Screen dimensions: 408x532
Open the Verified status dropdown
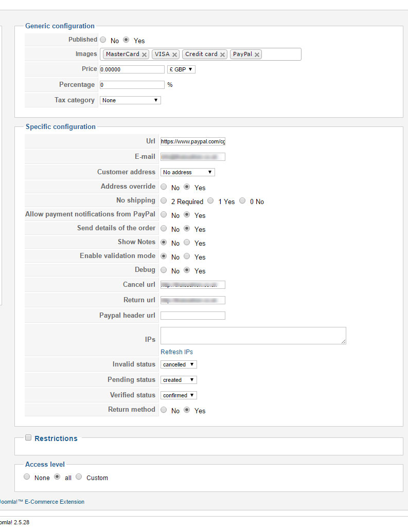[x=179, y=395]
